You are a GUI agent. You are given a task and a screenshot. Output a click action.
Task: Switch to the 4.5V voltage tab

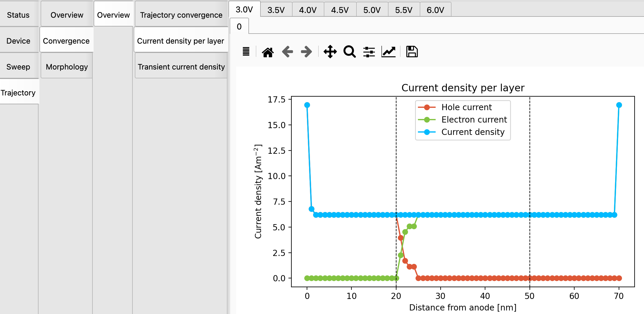coord(340,10)
